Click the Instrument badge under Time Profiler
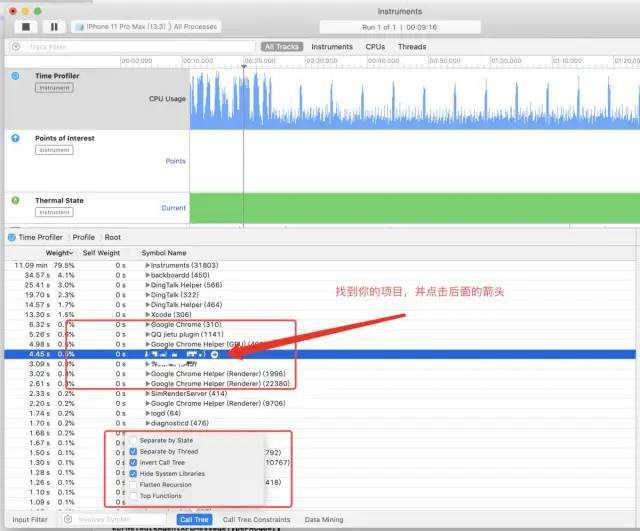 (x=54, y=88)
